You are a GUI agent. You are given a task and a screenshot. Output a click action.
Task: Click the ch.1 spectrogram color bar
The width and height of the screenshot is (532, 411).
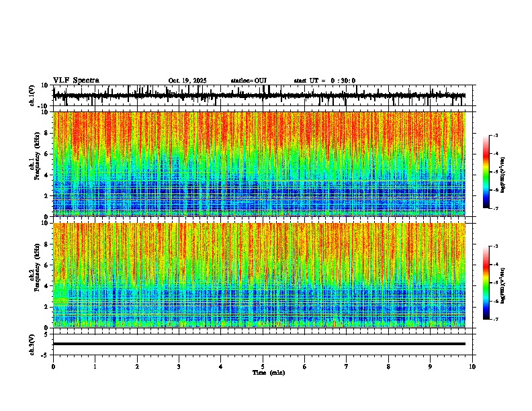click(486, 172)
